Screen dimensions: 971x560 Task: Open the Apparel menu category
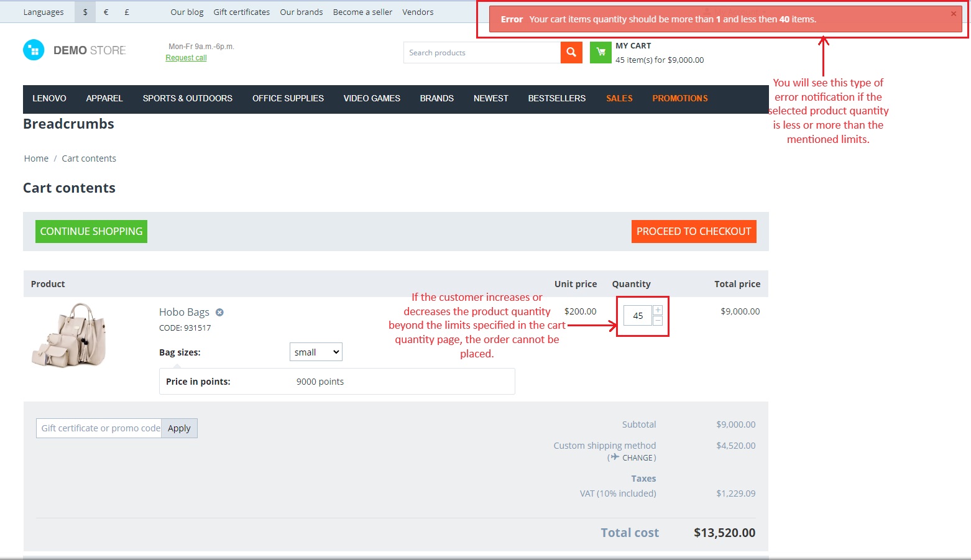(x=104, y=98)
